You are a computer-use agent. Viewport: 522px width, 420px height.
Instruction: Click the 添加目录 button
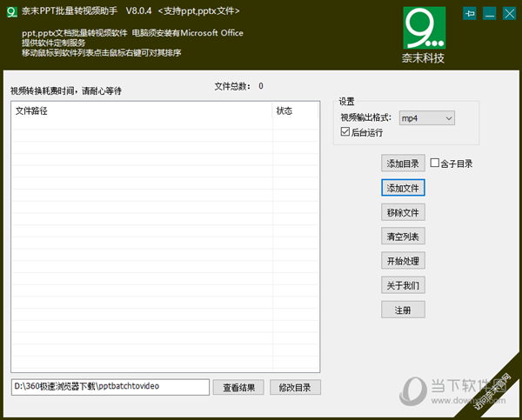click(403, 163)
